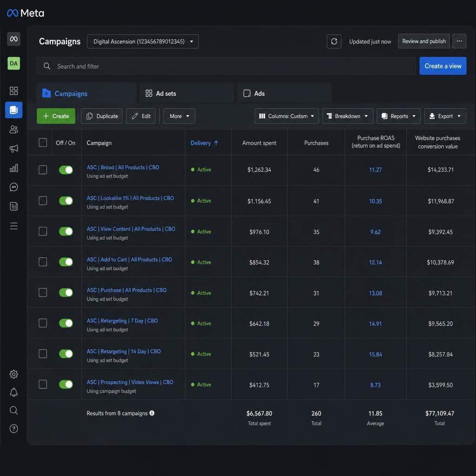The width and height of the screenshot is (476, 476).
Task: Click the green Create campaign button
Action: click(56, 116)
